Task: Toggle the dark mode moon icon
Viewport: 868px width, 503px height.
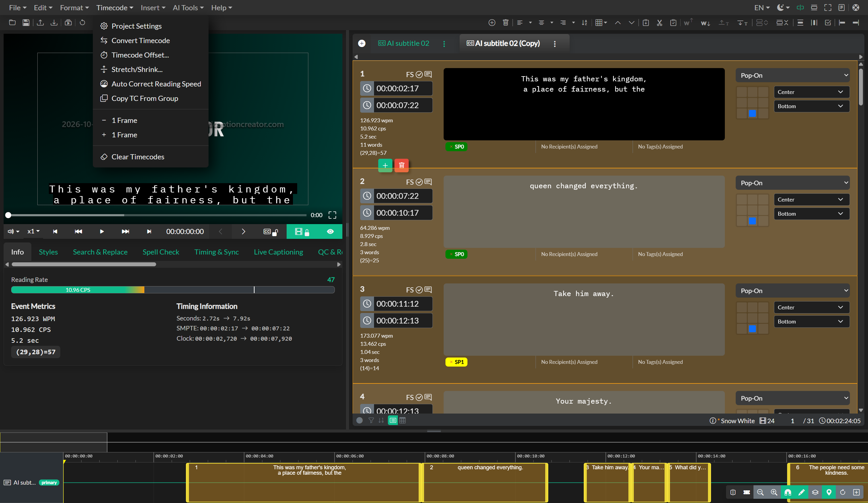Action: (x=783, y=8)
